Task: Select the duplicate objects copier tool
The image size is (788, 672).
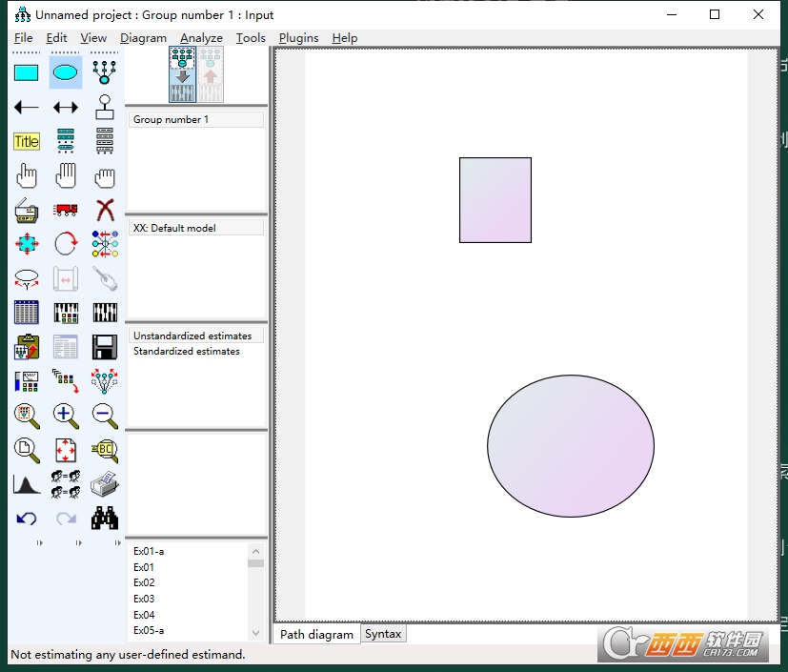Action: (x=26, y=210)
